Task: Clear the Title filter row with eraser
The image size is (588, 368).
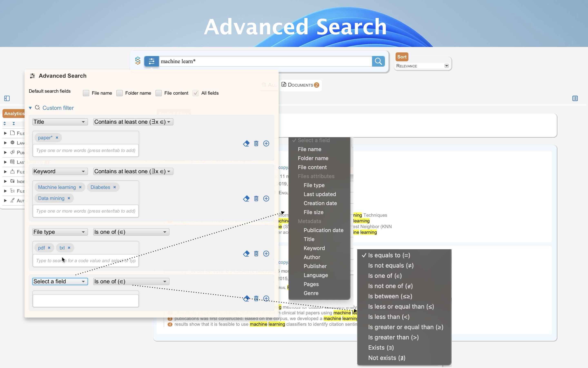Action: click(x=246, y=144)
